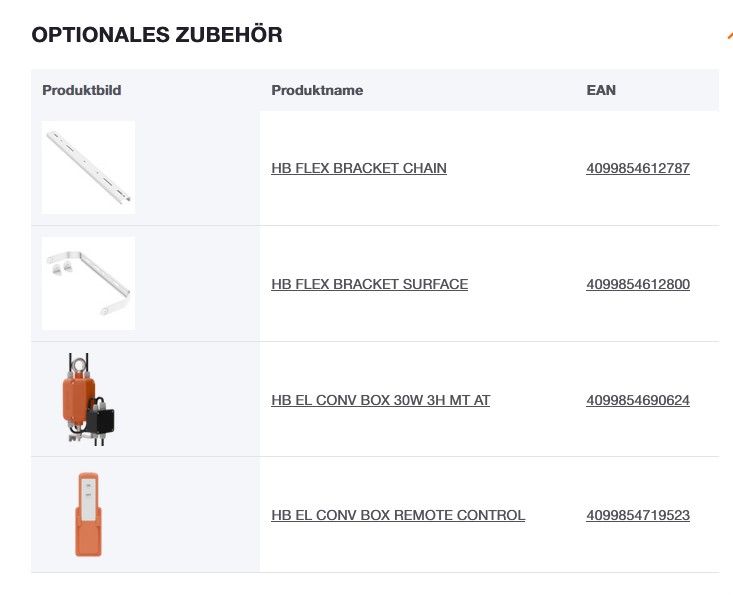
Task: Select EAN 4099854690624
Action: point(637,401)
